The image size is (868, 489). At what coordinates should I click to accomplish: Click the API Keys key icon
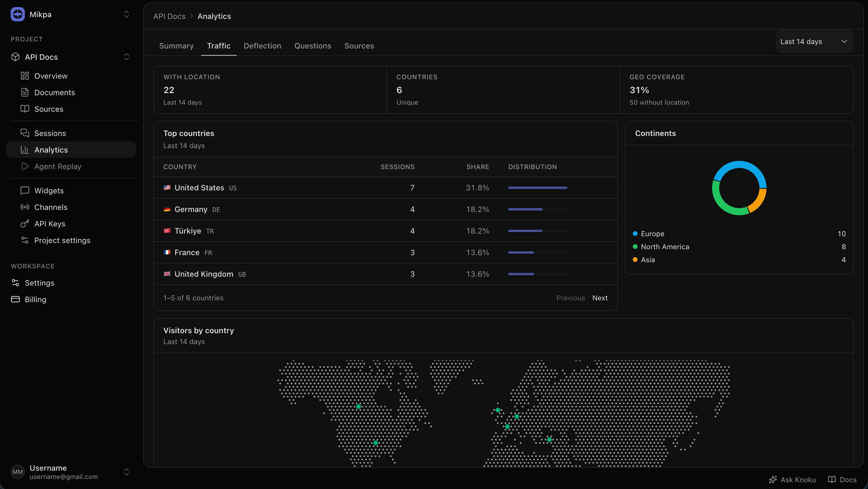click(25, 223)
